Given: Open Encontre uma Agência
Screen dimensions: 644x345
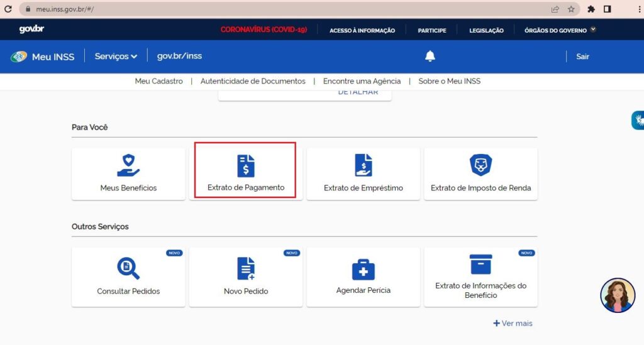Looking at the screenshot, I should click(x=362, y=81).
